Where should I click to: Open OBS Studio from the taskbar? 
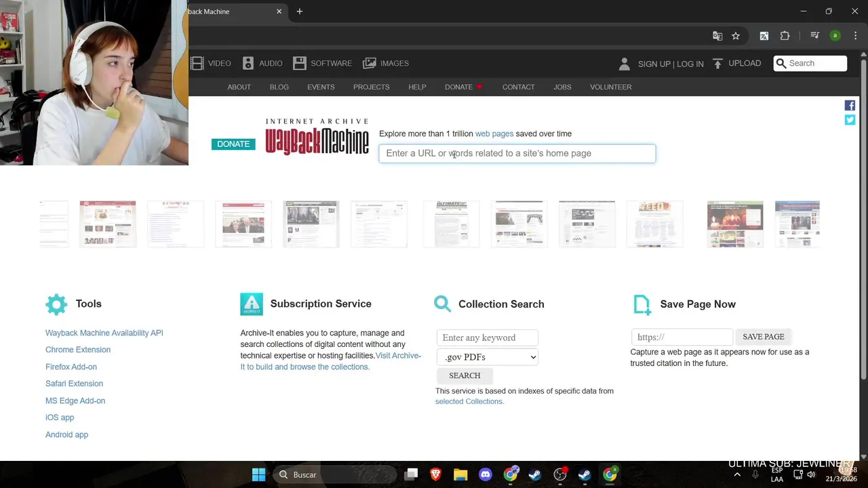point(560,474)
